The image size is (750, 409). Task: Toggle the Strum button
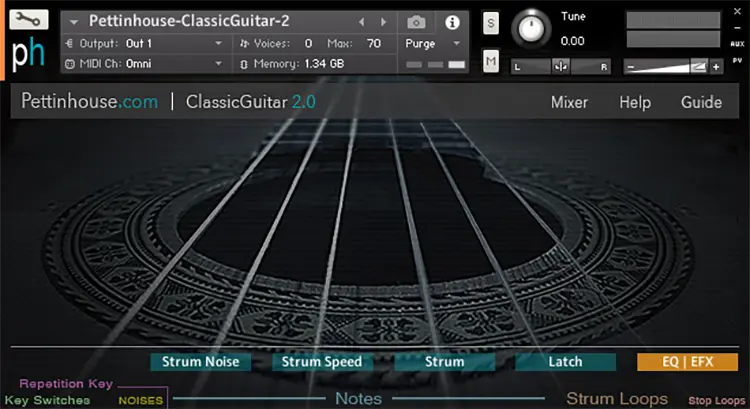click(x=445, y=362)
